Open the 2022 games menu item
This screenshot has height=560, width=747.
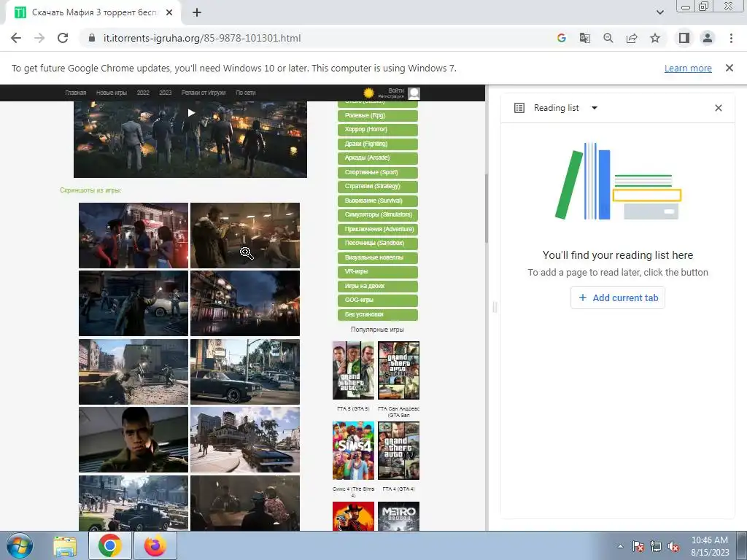(x=143, y=93)
